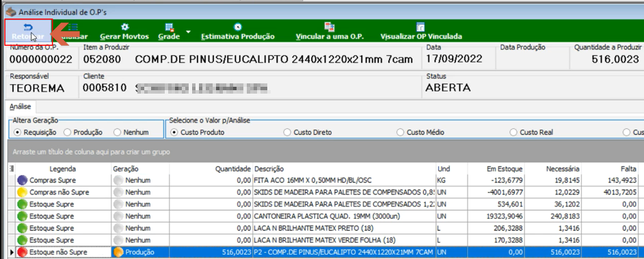The image size is (644, 259).
Task: Click the Retornar toolbar button
Action: pyautogui.click(x=28, y=32)
